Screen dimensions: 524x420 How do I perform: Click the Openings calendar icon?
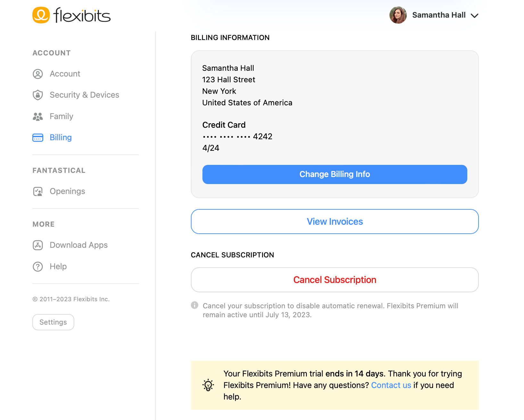[38, 191]
